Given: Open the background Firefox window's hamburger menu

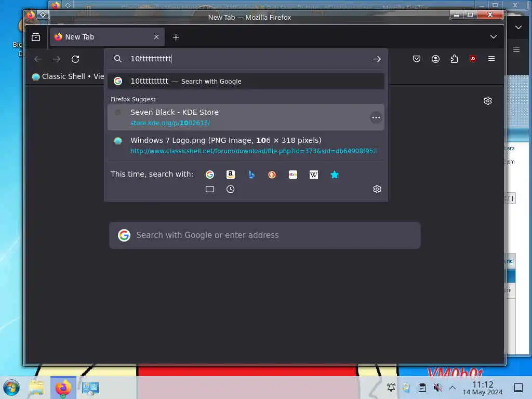Looking at the screenshot, I should [x=516, y=49].
